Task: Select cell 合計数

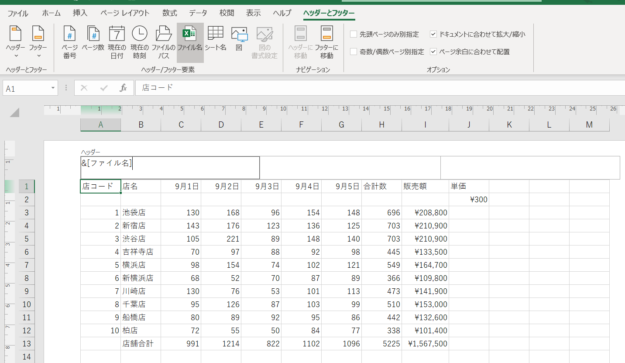Action: pos(381,186)
